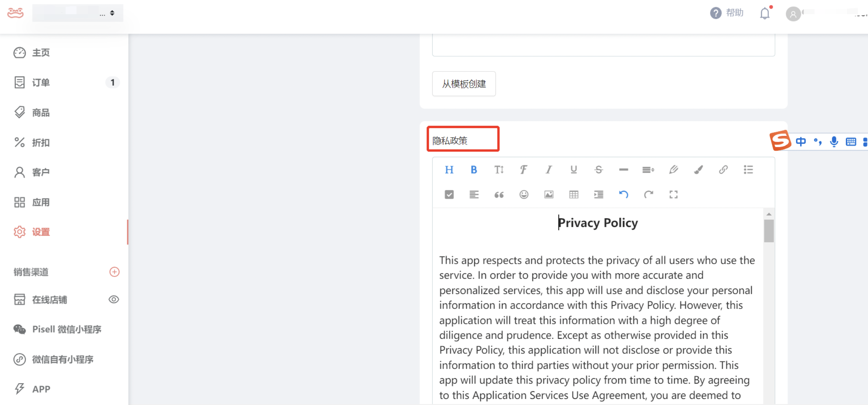Image resolution: width=868 pixels, height=405 pixels.
Task: Open the 主页 sidebar item
Action: tap(64, 53)
